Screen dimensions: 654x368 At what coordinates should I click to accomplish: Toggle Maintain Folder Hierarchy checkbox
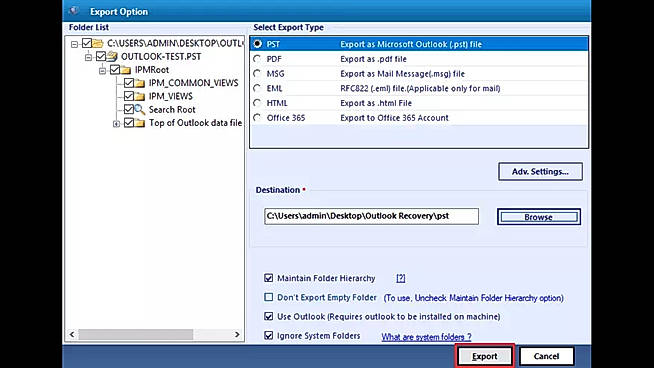269,278
